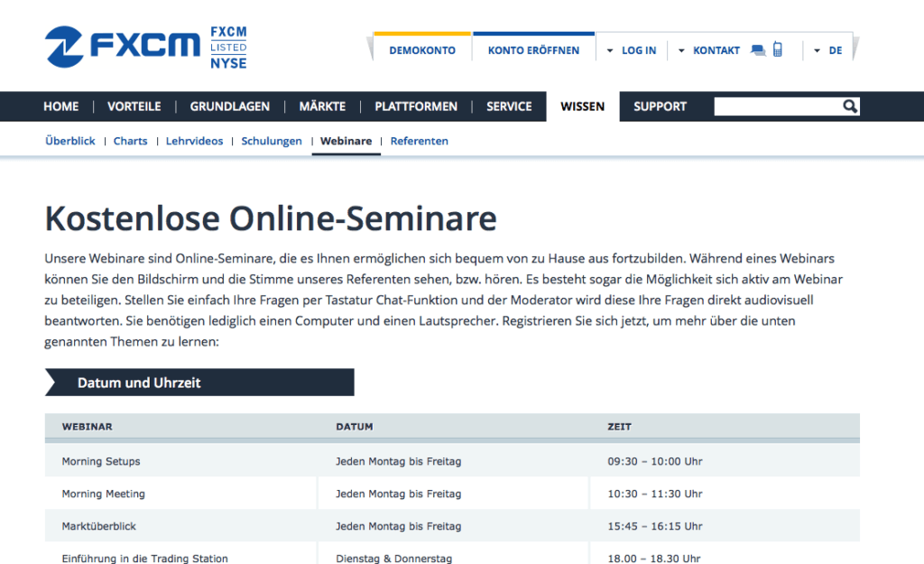Screen dimensions: 924x564
Task: Follow the Referenten sub-navigation link
Action: pos(419,141)
